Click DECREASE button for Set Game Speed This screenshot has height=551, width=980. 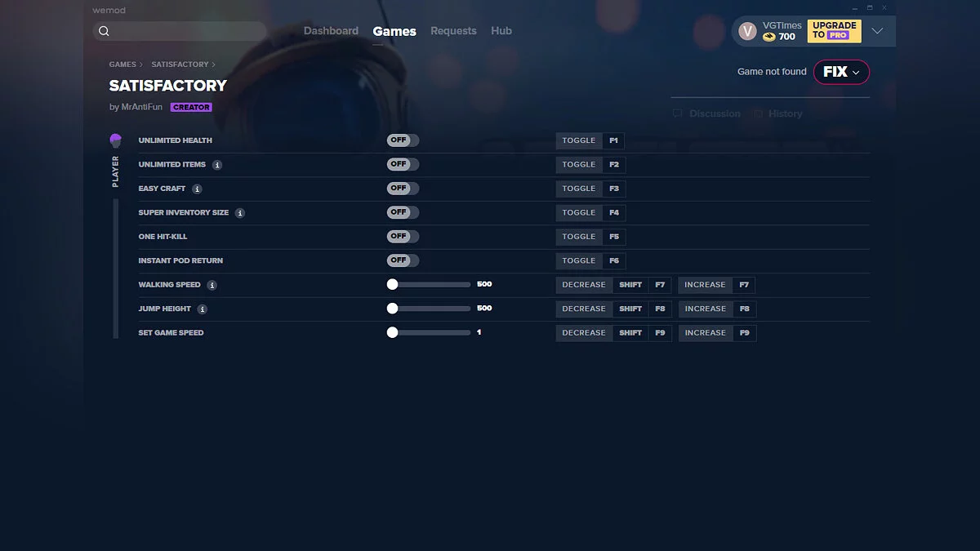584,333
